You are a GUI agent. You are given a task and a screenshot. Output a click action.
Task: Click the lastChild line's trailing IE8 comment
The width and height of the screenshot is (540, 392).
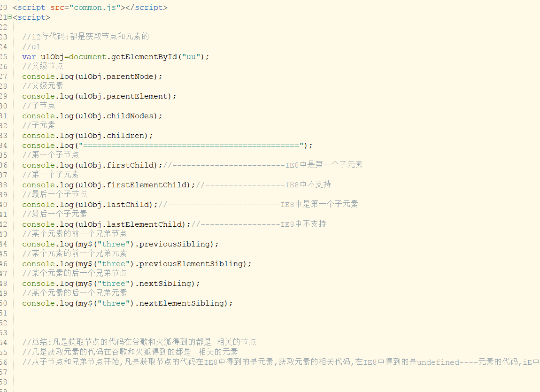[x=258, y=204]
